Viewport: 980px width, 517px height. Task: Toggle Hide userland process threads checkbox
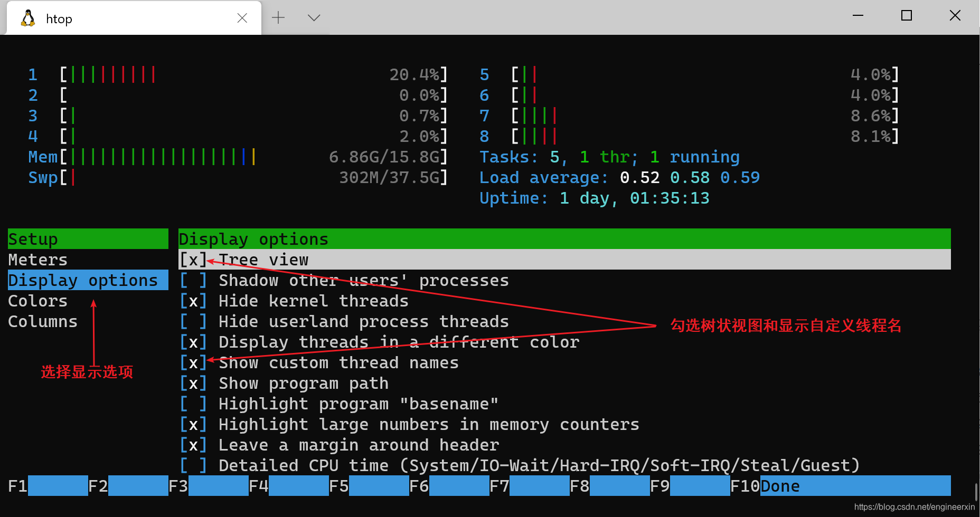point(193,321)
